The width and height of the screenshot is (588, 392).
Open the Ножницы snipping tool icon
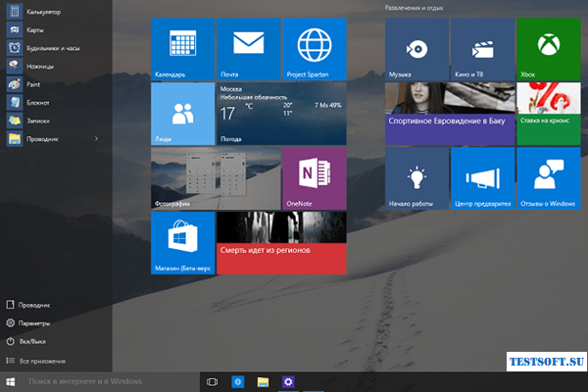tap(15, 66)
